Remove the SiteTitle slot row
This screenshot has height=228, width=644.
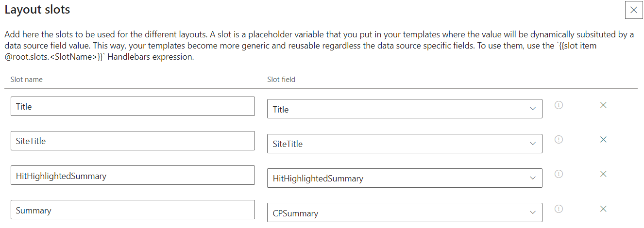tap(603, 139)
